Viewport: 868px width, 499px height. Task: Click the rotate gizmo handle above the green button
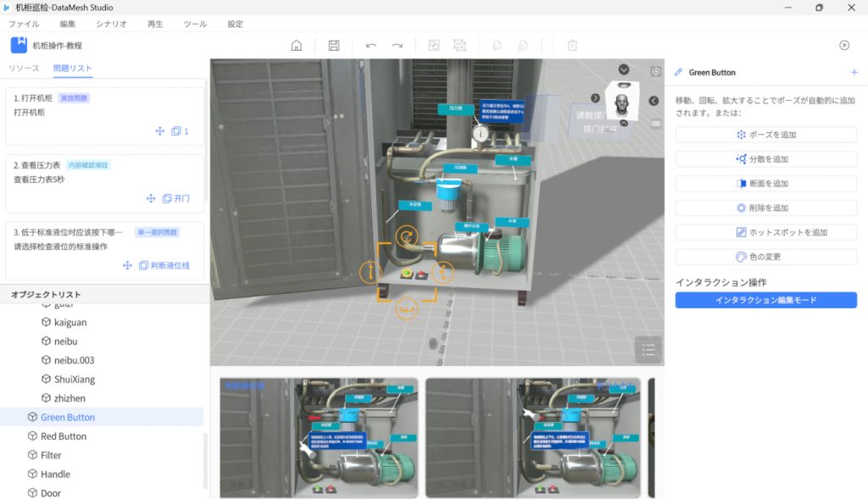[x=407, y=237]
